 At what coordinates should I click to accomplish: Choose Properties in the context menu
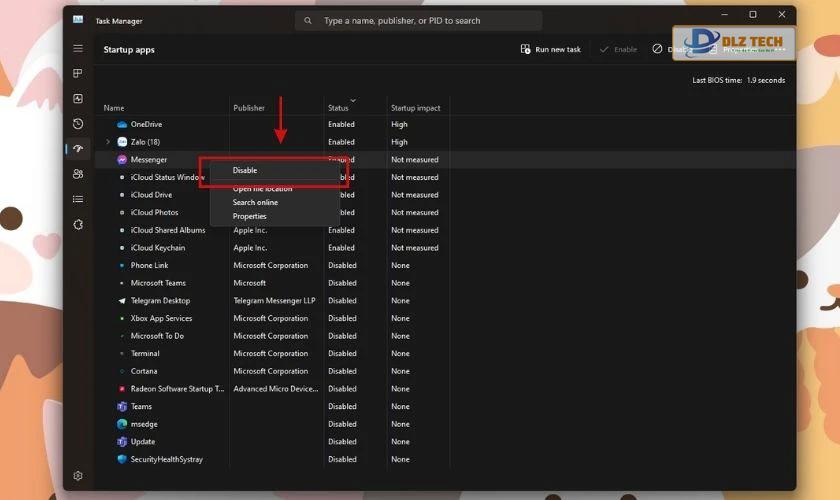[275, 217]
